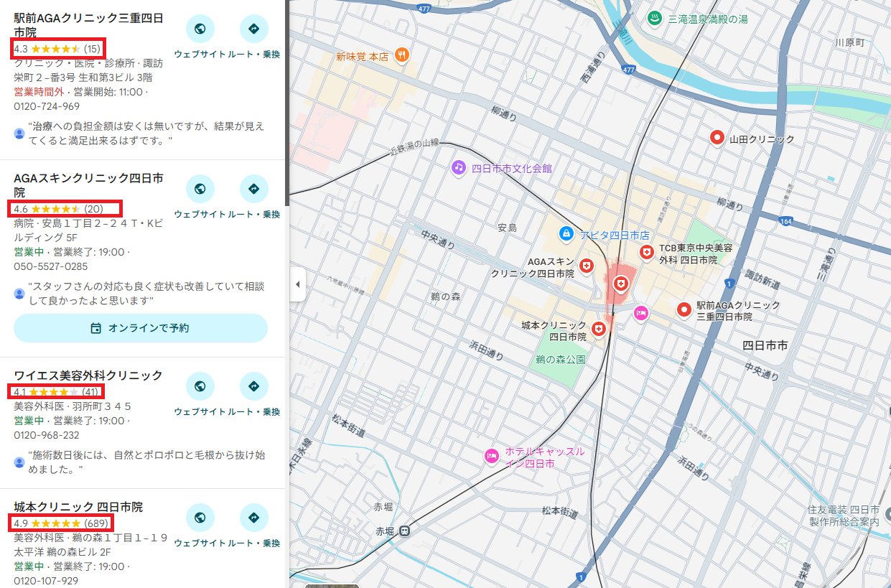The image size is (891, 588).
Task: Get directions to ワイエス美容外科クリニック
Action: point(253,387)
